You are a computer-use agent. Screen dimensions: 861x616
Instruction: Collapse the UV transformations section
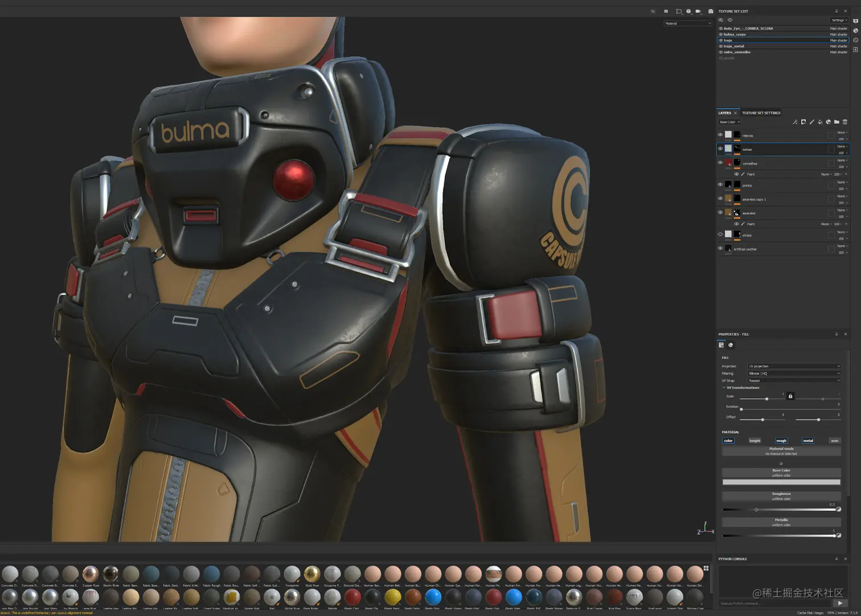pyautogui.click(x=724, y=388)
